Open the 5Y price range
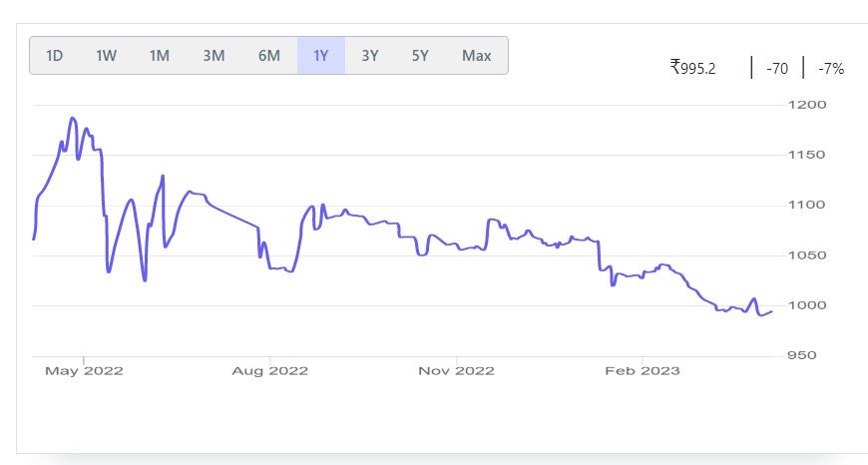This screenshot has height=465, width=868. 420,55
